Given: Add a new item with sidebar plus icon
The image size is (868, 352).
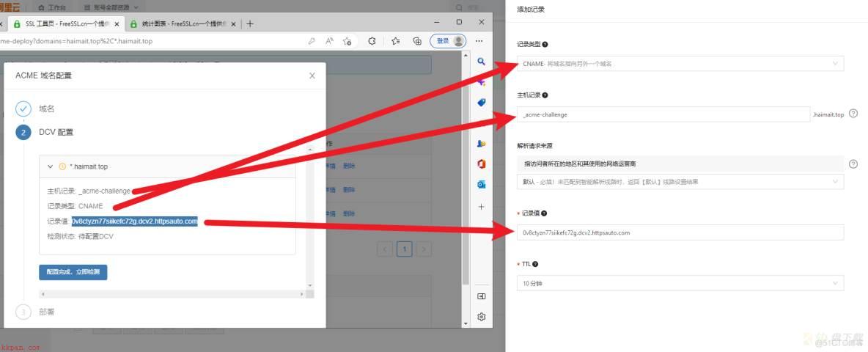Looking at the screenshot, I should 481,207.
